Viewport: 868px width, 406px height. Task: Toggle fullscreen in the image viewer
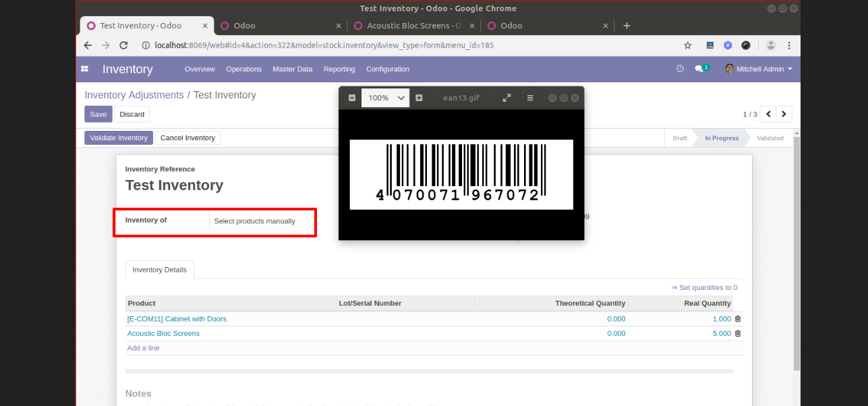507,98
